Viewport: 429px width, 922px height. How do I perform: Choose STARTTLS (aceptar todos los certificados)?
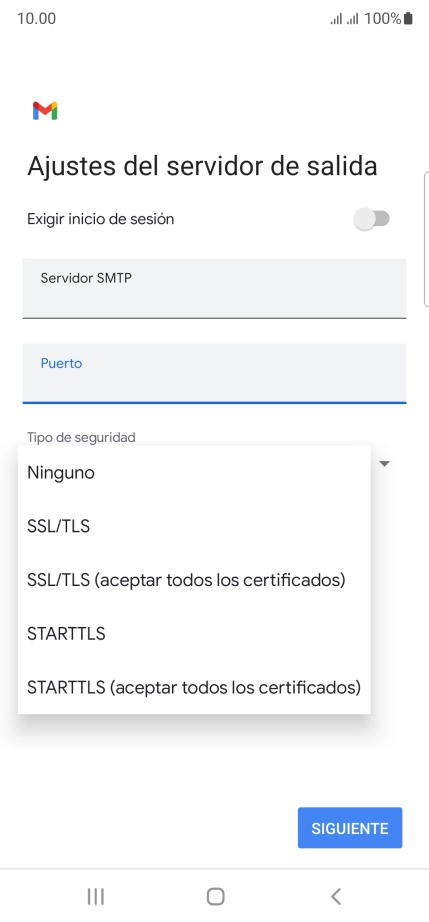pos(194,687)
